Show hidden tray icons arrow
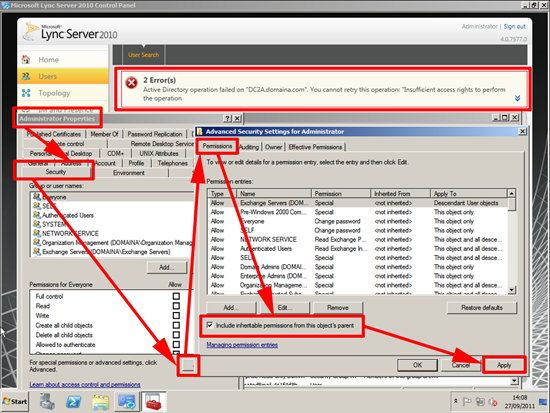Screen dimensions: 550x413 (x=456, y=401)
